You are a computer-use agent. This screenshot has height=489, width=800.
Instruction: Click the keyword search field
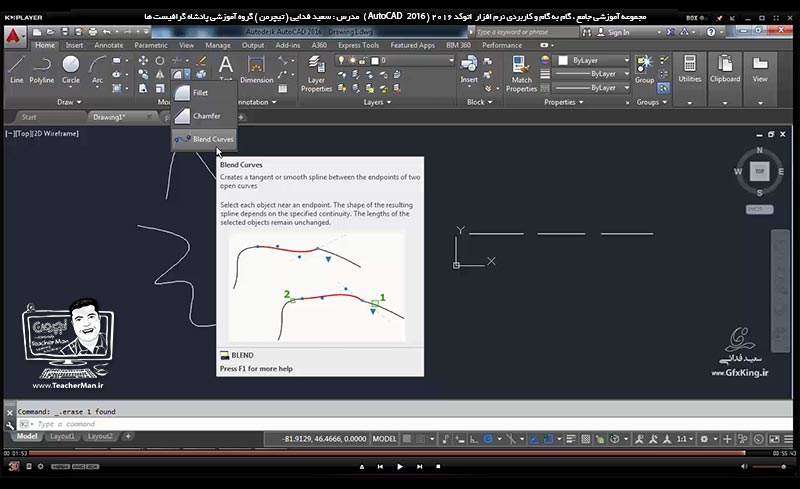[x=527, y=32]
